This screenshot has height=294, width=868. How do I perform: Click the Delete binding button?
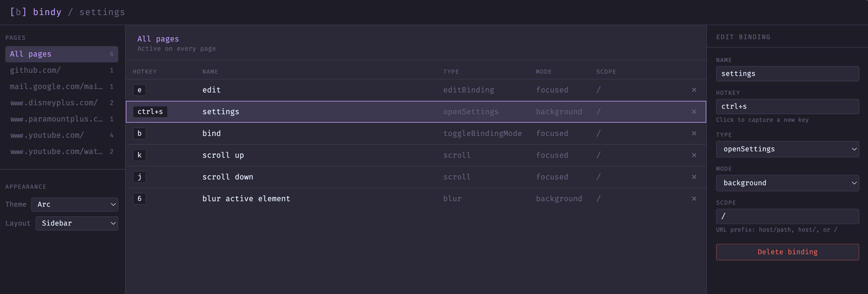click(x=787, y=252)
